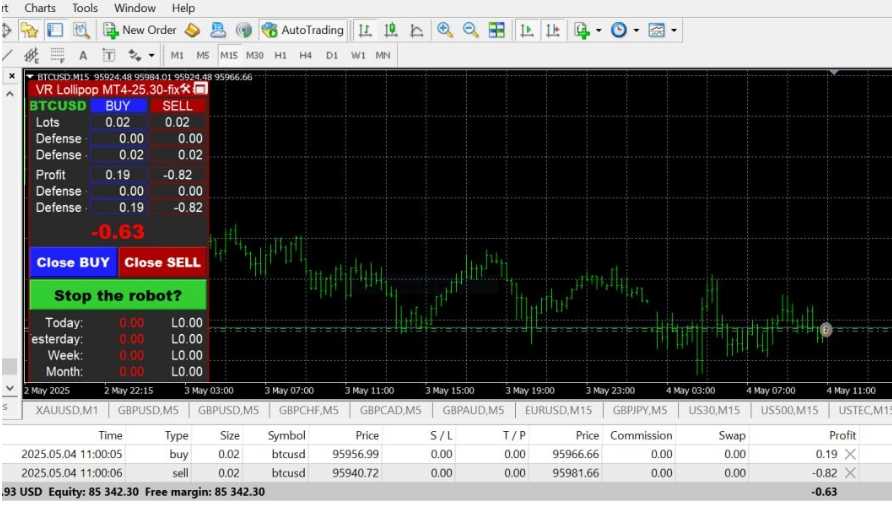Viewport: 892px width, 509px height.
Task: Click the Close BUY button
Action: [x=73, y=262]
